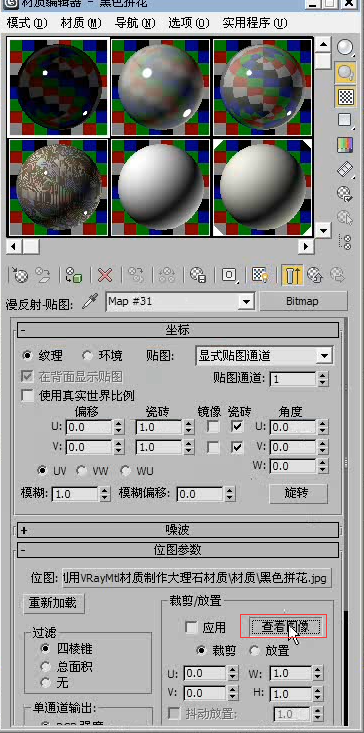Select the dark glass sample sphere
Viewport: 364px width, 733px height.
click(59, 87)
